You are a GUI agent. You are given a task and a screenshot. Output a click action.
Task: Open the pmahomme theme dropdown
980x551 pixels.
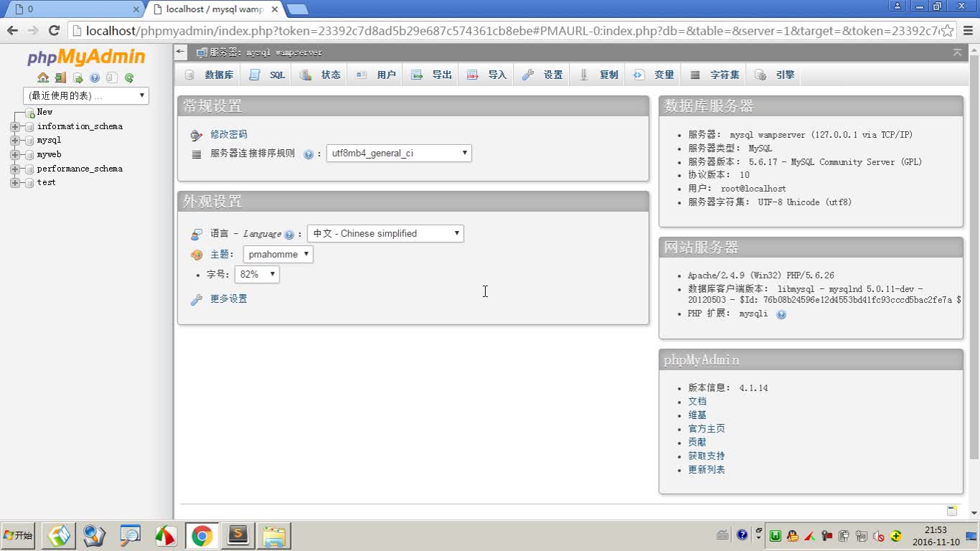[x=278, y=254]
